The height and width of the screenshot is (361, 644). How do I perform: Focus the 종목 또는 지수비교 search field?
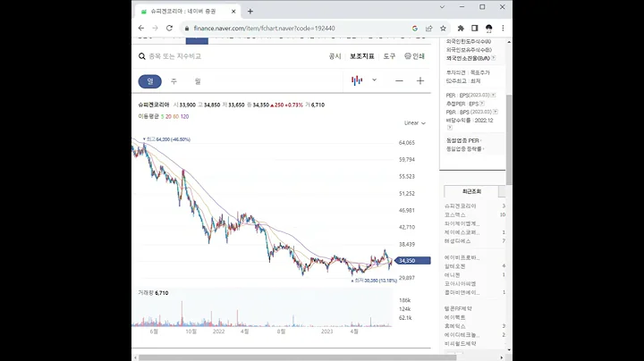click(175, 56)
